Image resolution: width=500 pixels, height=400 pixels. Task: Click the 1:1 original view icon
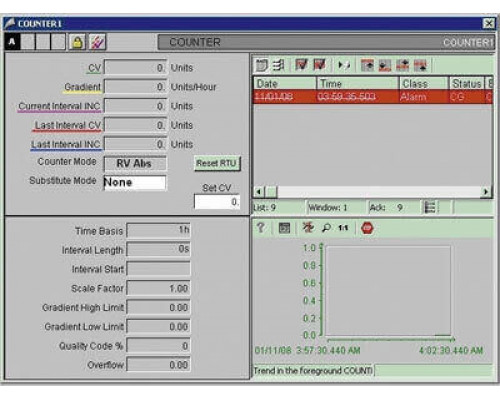[x=343, y=228]
